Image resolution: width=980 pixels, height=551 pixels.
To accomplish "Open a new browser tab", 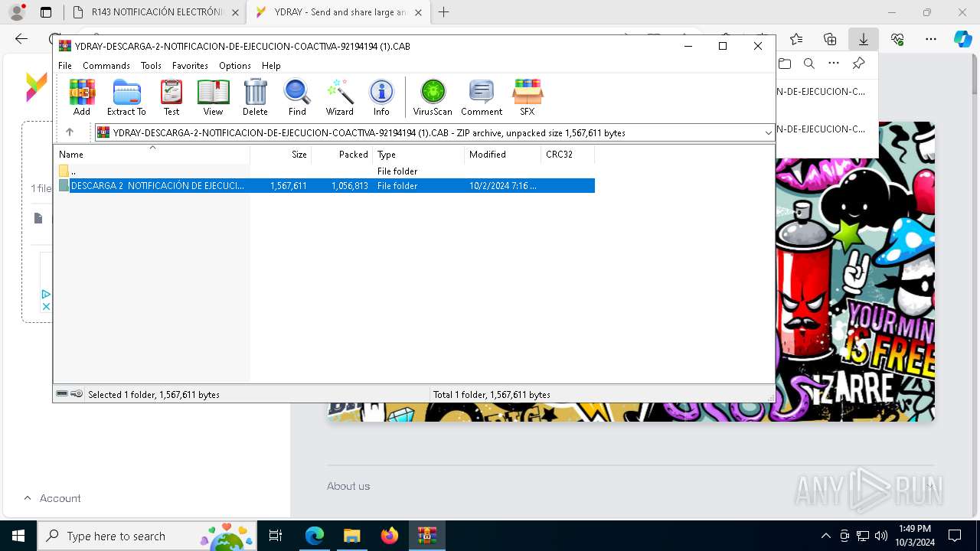I will (443, 12).
